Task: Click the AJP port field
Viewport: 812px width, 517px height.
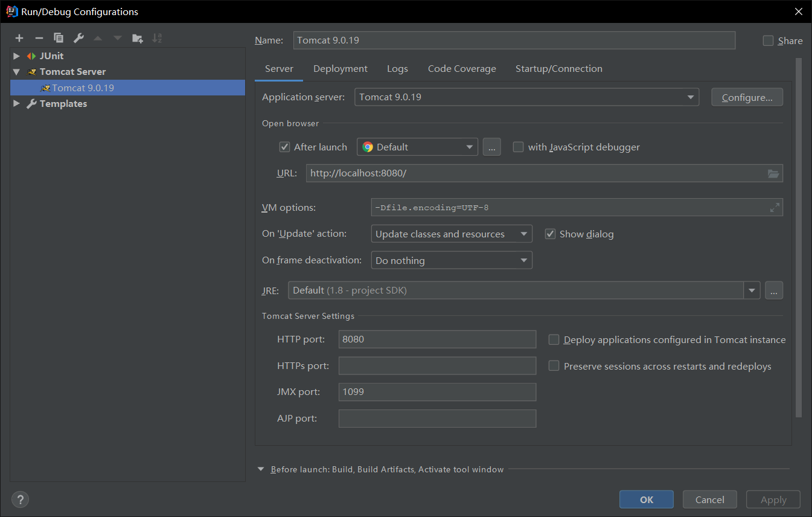Action: [437, 419]
